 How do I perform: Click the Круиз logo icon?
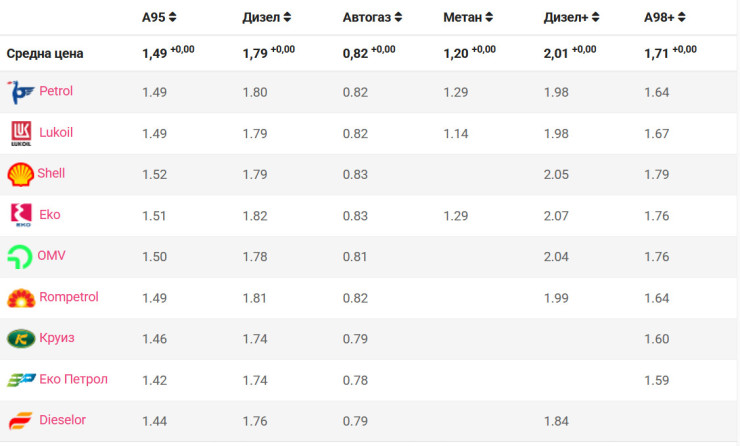click(x=21, y=339)
